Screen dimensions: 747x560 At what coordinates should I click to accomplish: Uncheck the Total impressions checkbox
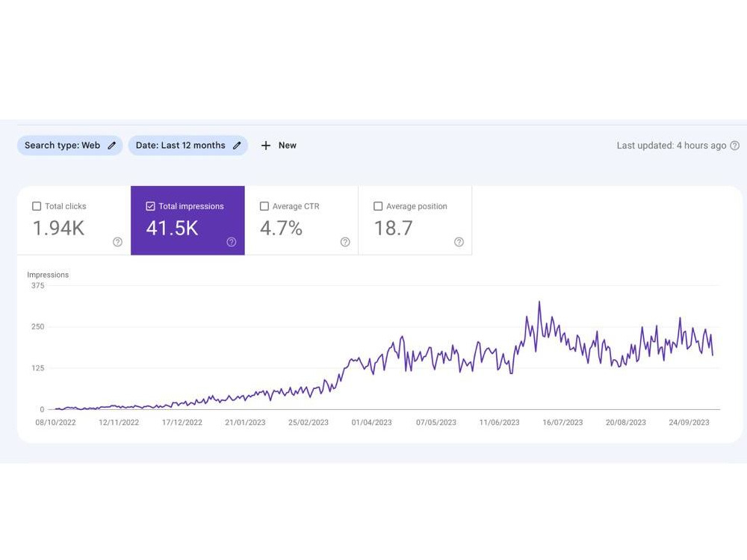[x=151, y=206]
